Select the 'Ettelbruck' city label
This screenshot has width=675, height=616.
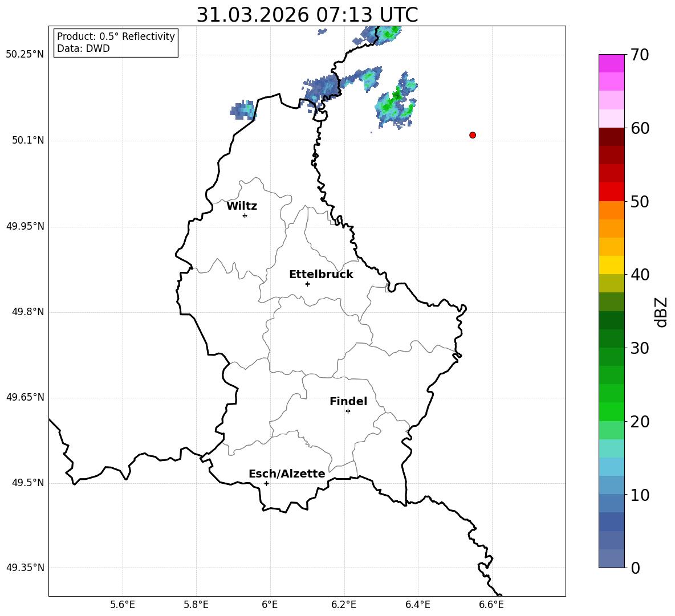(321, 275)
